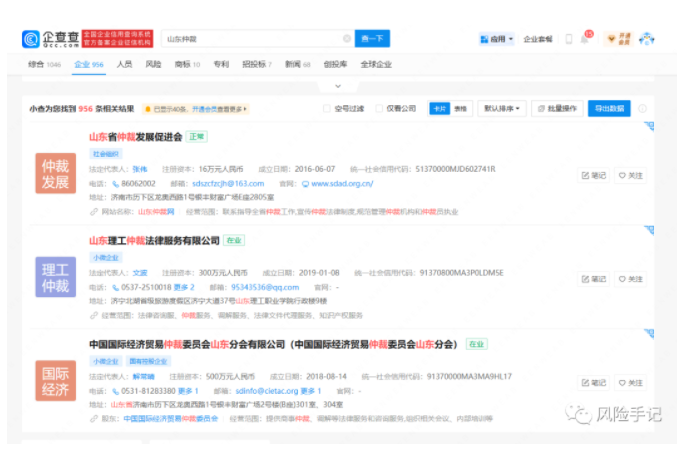Click the 查一下 search button
The height and width of the screenshot is (452, 677).
(372, 38)
